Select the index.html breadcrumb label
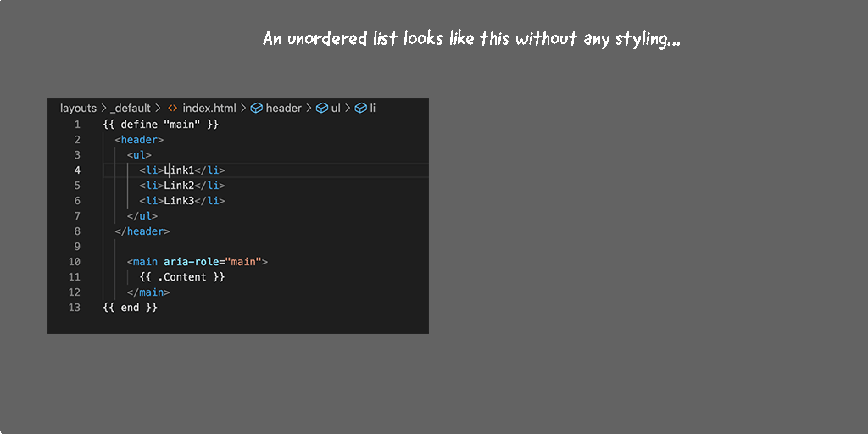Image resolution: width=868 pixels, height=434 pixels. pos(209,108)
